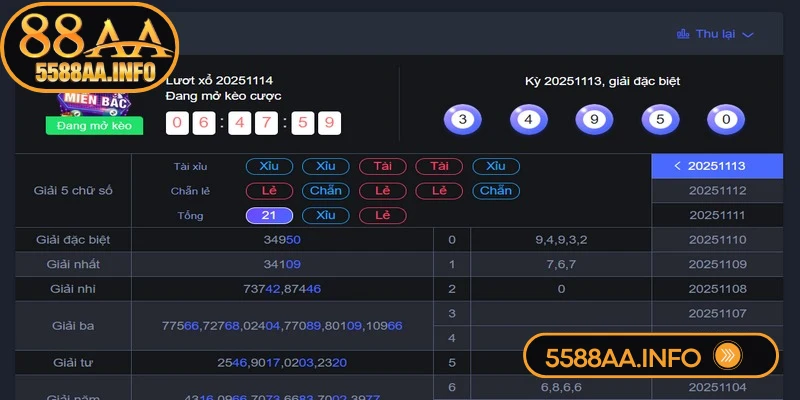Click the red Lẻ pill in Tổng row
This screenshot has width=800, height=400.
pos(383,215)
